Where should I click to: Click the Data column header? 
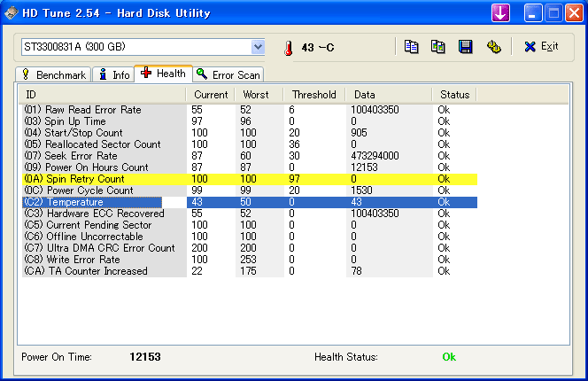(388, 95)
